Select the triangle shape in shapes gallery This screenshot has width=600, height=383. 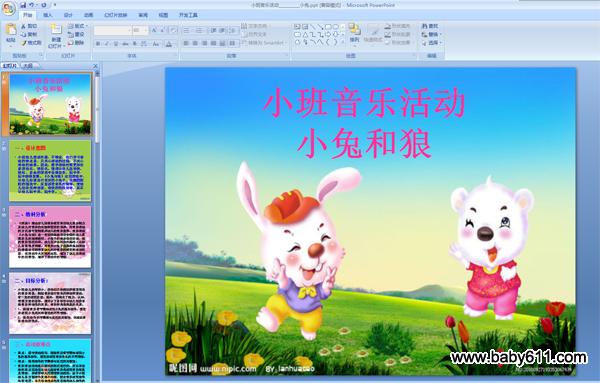(x=305, y=34)
